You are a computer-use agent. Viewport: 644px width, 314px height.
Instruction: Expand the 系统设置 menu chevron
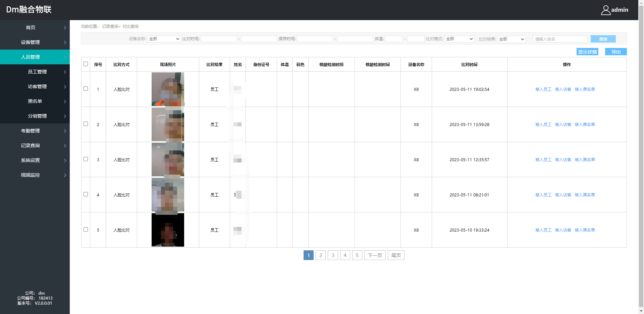(65, 161)
